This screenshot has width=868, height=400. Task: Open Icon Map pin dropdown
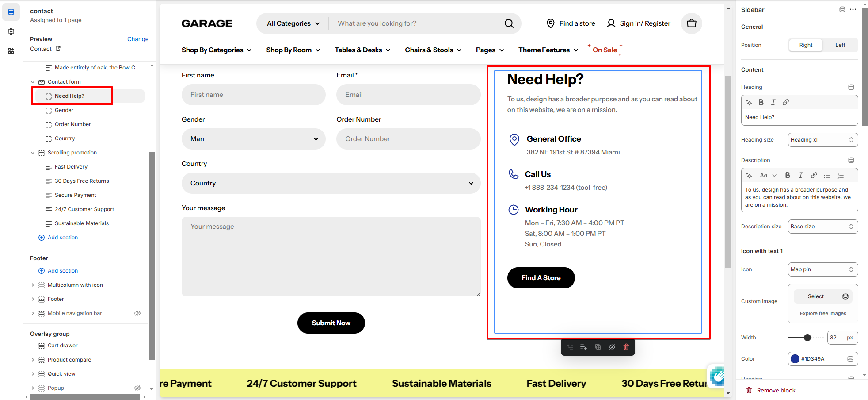[823, 269]
